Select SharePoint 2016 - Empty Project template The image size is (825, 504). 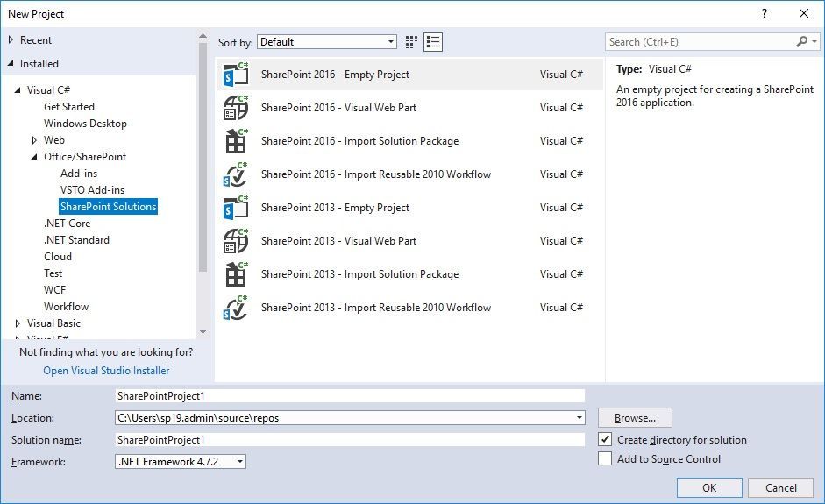tap(409, 75)
